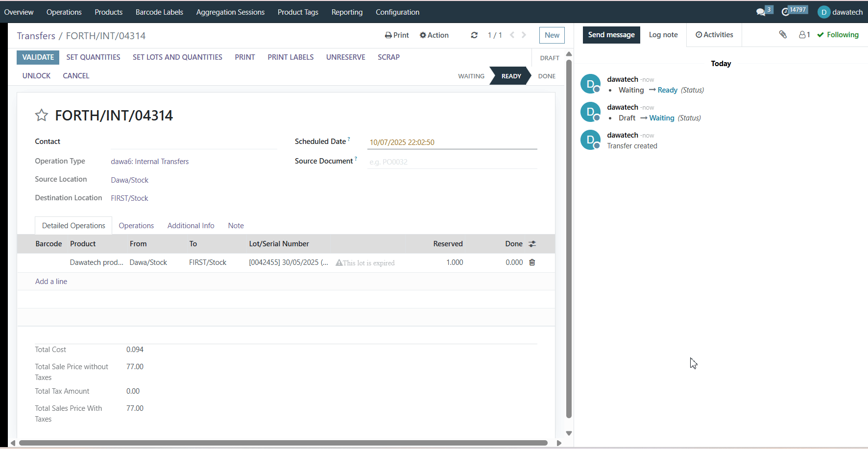Click Send message button
The height and width of the screenshot is (449, 868).
611,35
